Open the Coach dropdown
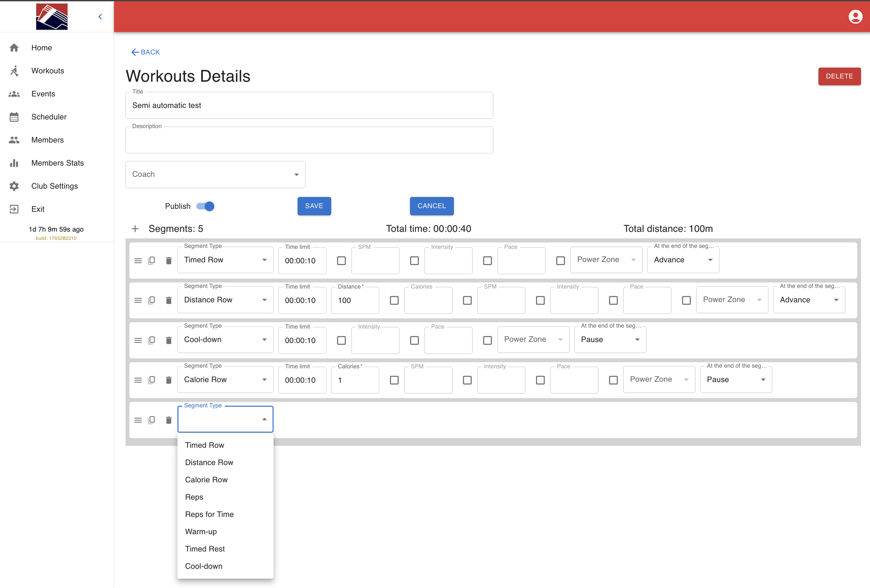The width and height of the screenshot is (870, 588). click(215, 174)
